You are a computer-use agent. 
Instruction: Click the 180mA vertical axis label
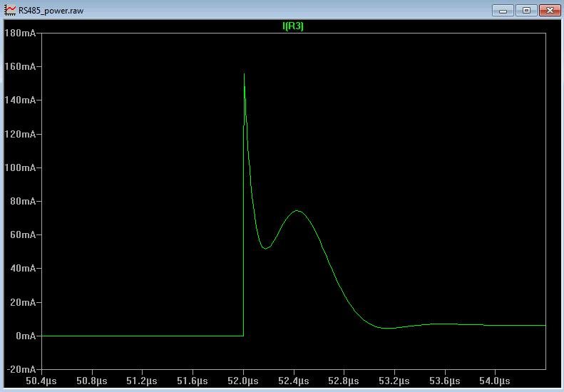click(20, 33)
